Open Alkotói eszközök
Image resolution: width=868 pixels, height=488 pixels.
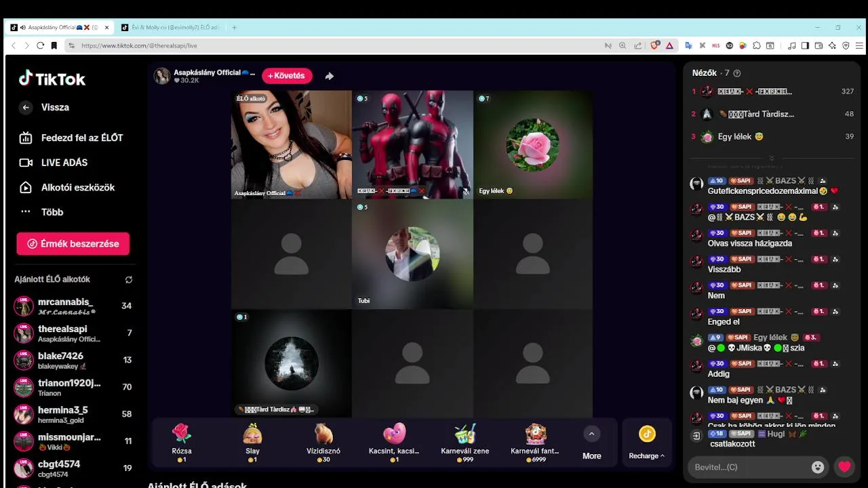pos(67,187)
